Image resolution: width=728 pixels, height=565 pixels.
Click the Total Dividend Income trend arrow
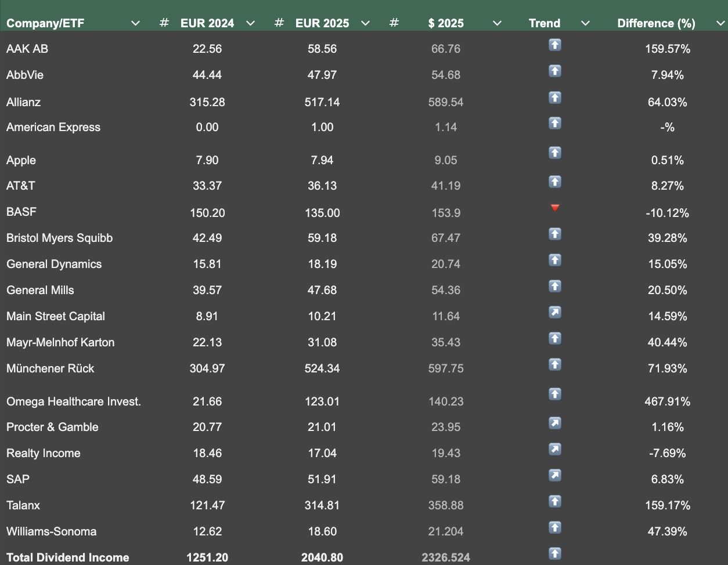coord(555,553)
